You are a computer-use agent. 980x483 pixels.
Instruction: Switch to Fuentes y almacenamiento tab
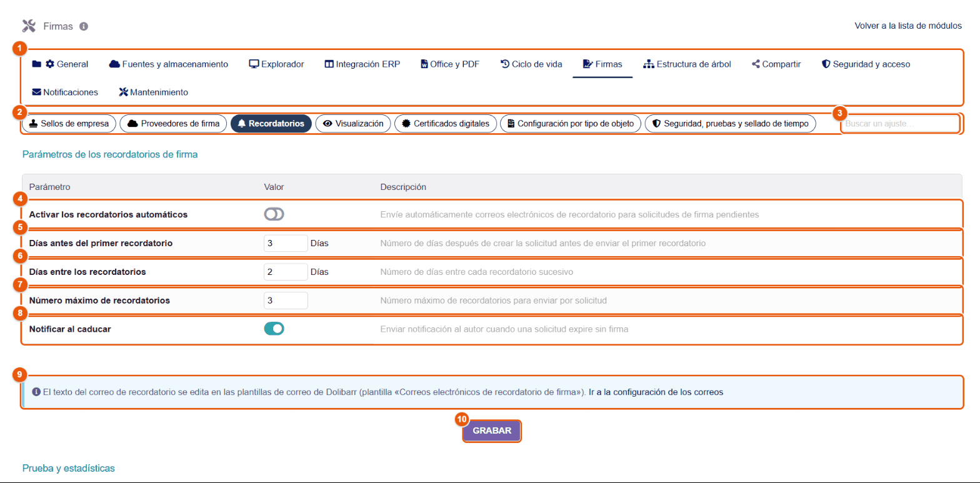pos(168,64)
